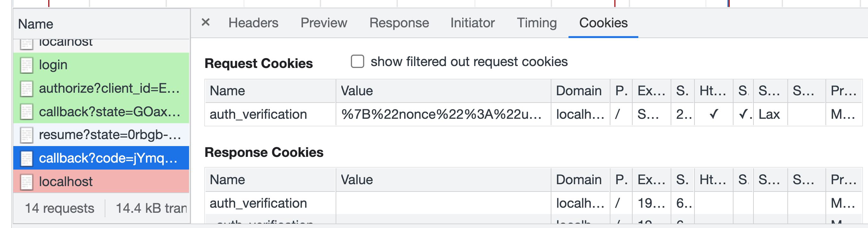Click SameSite Lax value for auth_verification

click(x=770, y=114)
